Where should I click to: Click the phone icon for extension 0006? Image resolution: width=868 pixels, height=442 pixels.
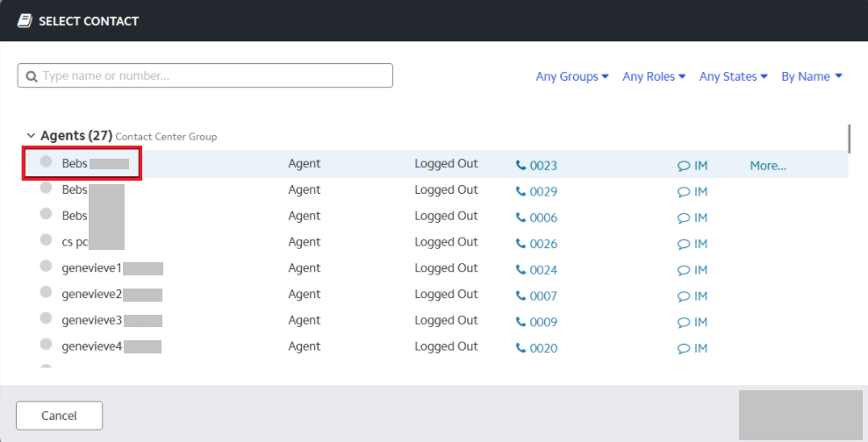click(x=520, y=217)
